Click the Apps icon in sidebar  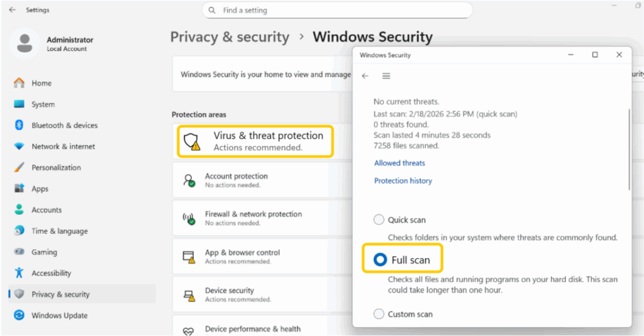tap(19, 189)
